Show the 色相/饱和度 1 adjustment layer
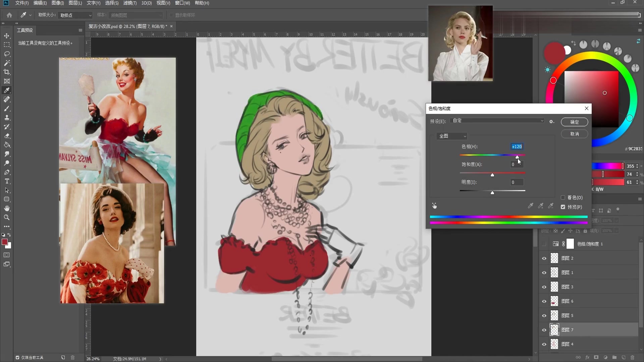The width and height of the screenshot is (644, 362). 544,244
